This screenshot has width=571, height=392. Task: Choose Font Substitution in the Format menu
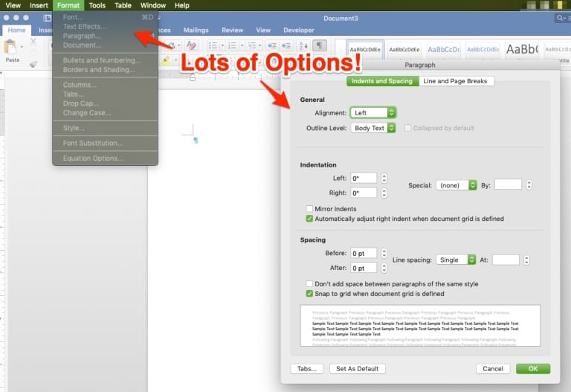click(106, 143)
